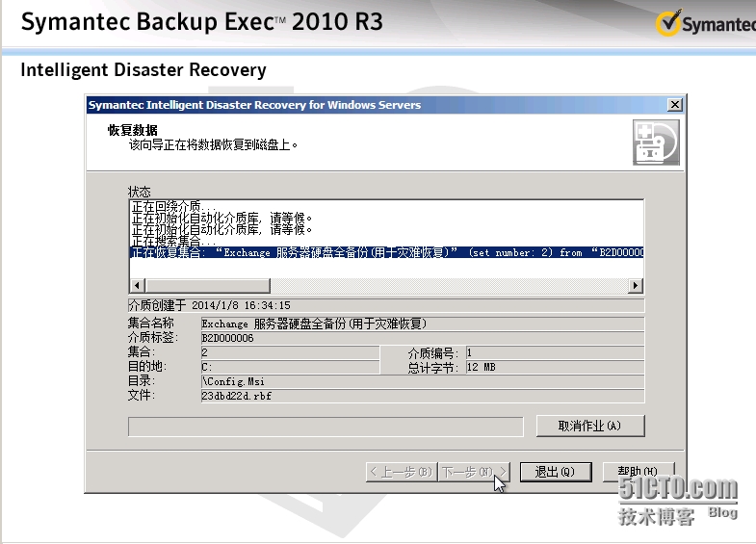Click the media label value B2D000006
The height and width of the screenshot is (544, 756).
pyautogui.click(x=423, y=338)
